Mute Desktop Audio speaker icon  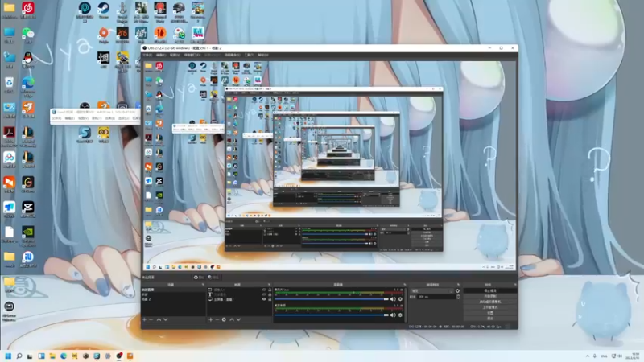[x=393, y=315]
